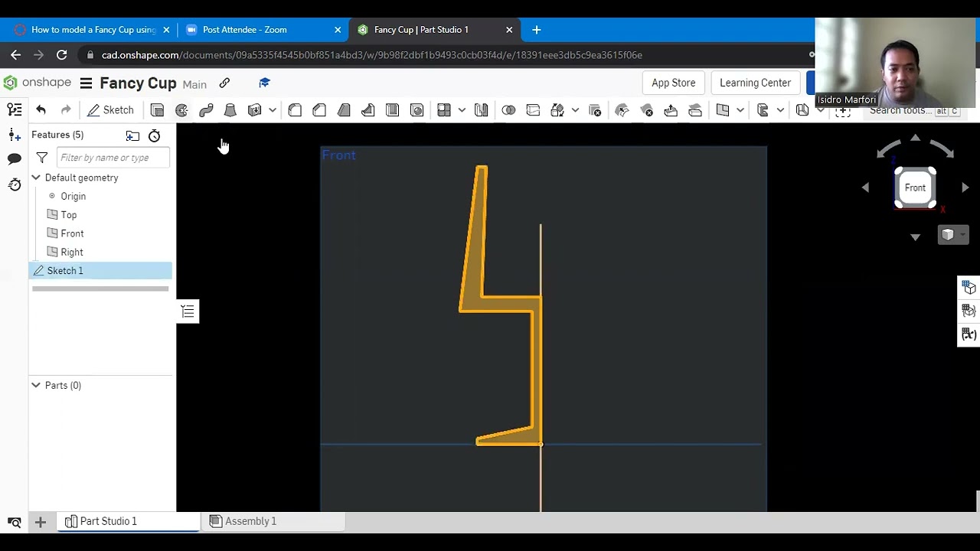Add a new feature folder
This screenshot has width=980, height=551.
point(132,135)
